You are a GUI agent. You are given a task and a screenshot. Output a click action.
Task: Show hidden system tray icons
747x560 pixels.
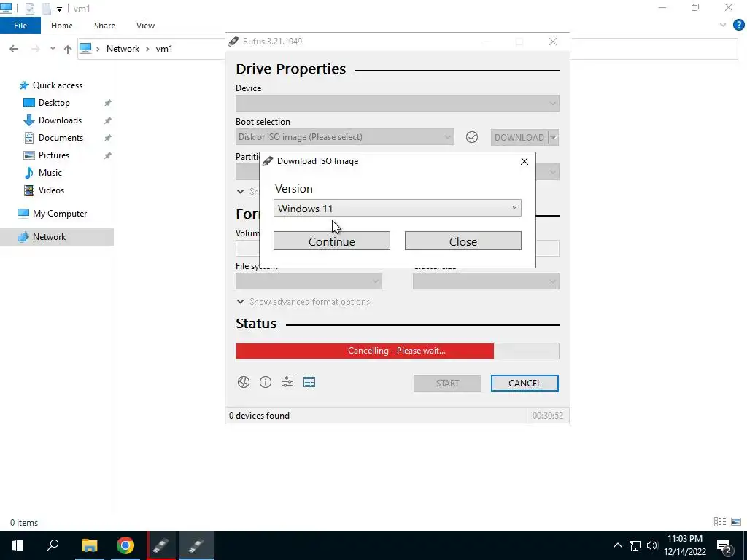point(617,545)
